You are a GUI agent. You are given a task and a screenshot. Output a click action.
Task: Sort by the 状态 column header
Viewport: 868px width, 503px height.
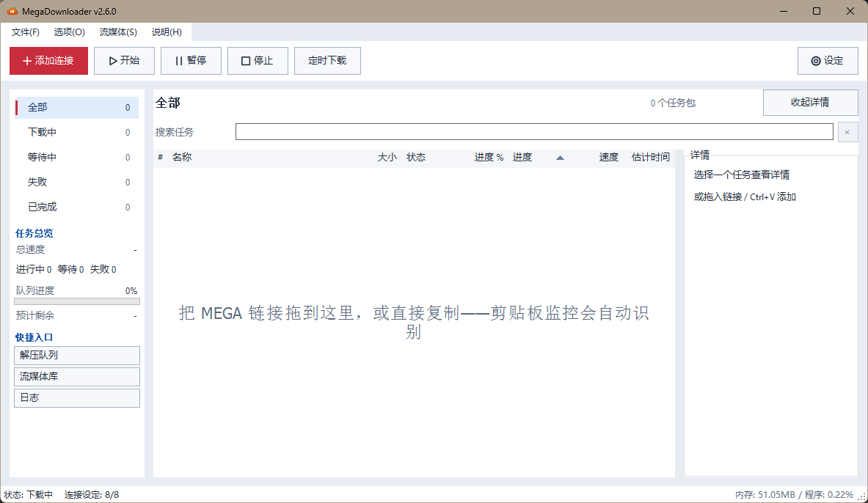tap(416, 157)
